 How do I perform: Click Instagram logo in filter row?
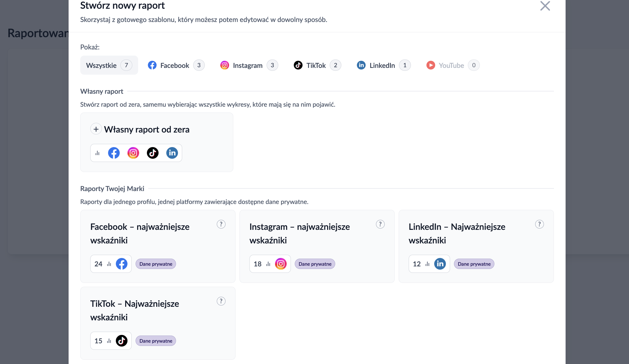point(225,65)
